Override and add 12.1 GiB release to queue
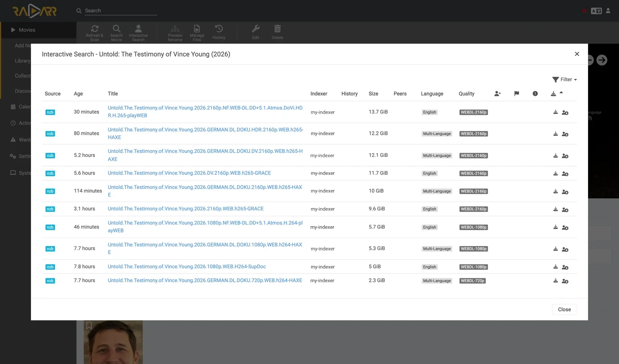619x364 pixels. coord(565,156)
